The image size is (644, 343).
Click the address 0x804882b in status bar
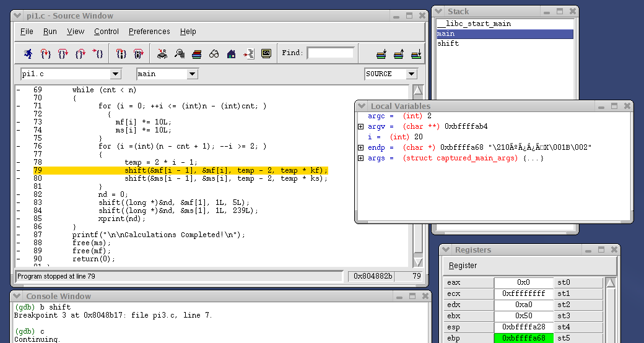(373, 277)
